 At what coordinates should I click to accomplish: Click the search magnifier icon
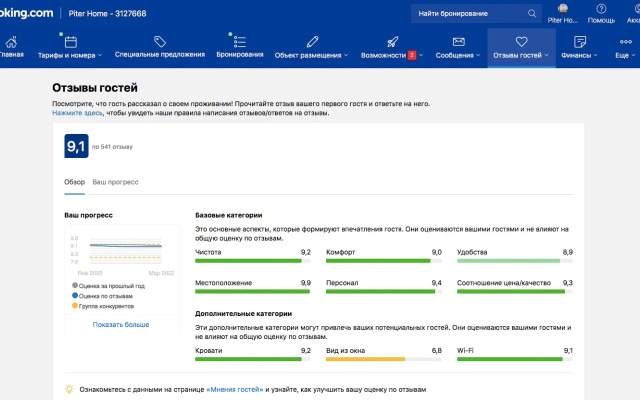click(x=531, y=13)
